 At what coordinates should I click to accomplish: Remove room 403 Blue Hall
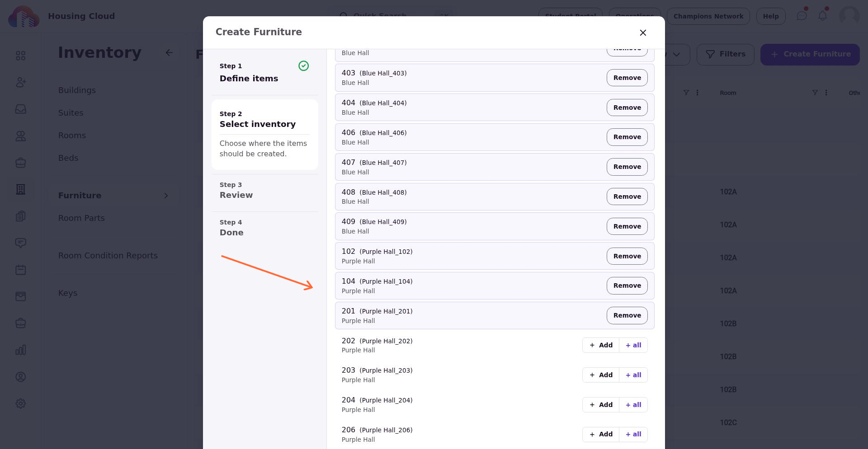pos(627,78)
